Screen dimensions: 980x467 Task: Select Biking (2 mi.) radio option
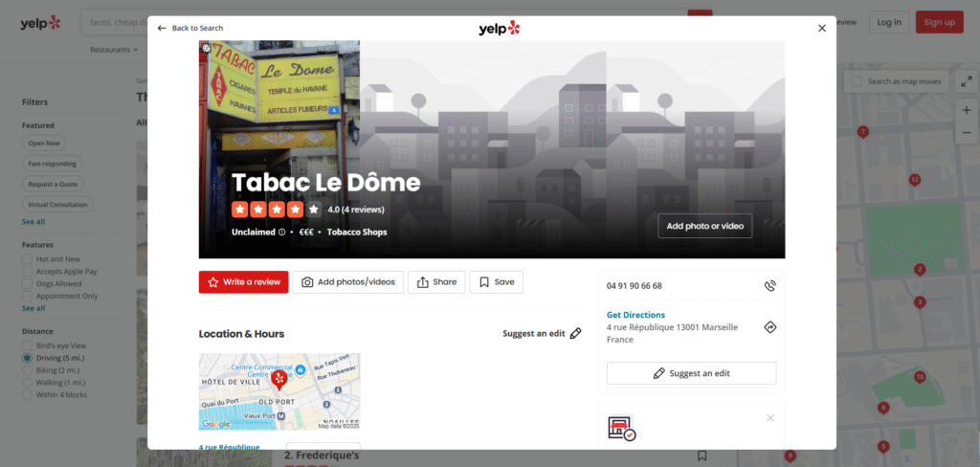click(27, 370)
